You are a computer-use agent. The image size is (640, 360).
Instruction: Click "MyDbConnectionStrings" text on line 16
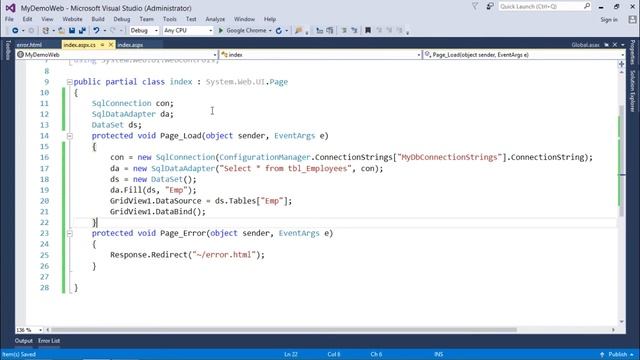click(x=450, y=157)
